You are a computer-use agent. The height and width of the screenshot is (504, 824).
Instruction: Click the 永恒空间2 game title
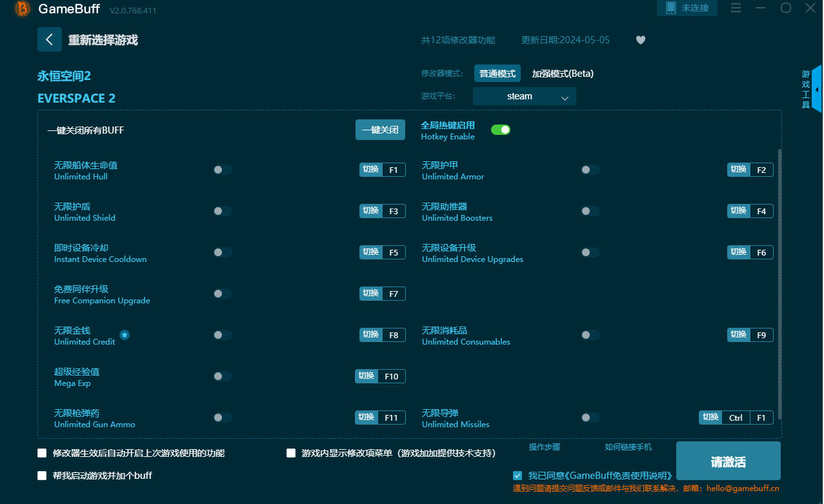pos(65,76)
